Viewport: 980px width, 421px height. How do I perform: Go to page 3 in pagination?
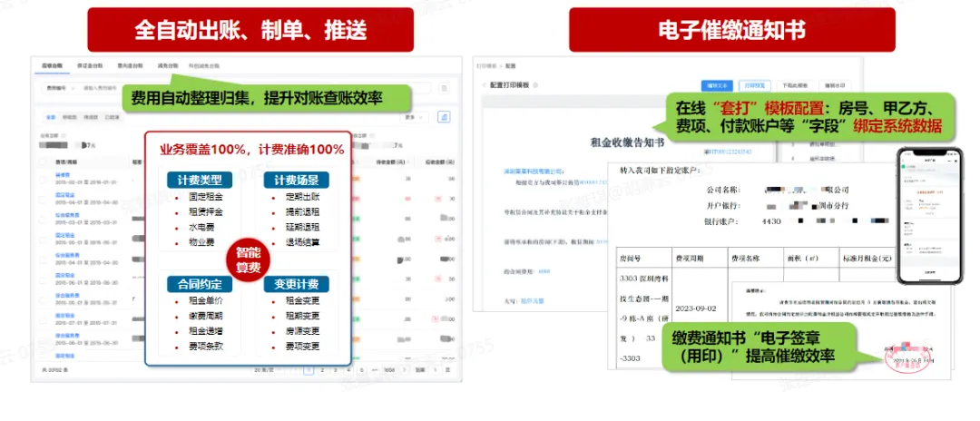[x=336, y=370]
